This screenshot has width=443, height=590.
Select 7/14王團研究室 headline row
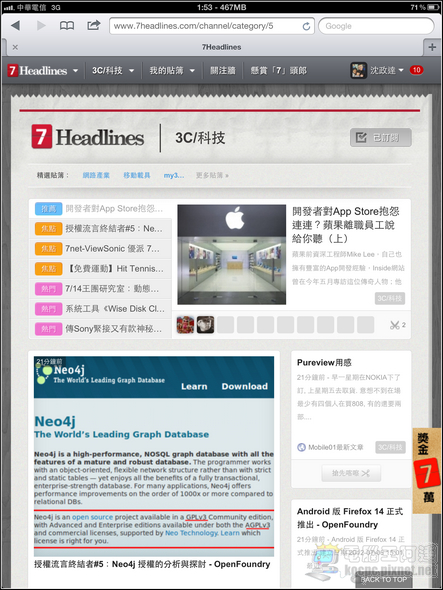click(100, 289)
